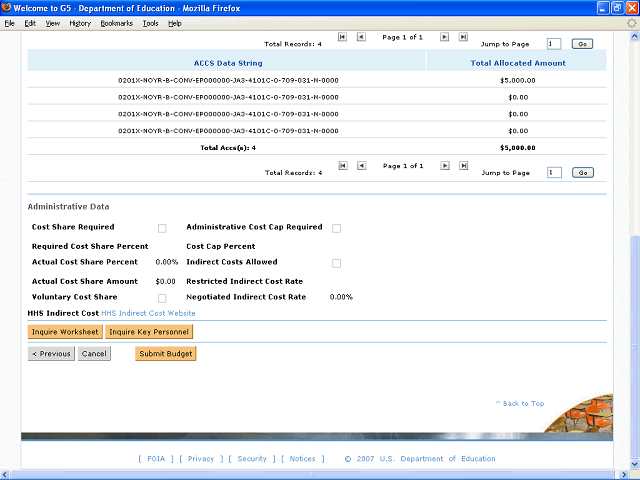Submit the budget
The width and height of the screenshot is (640, 480).
(x=166, y=353)
